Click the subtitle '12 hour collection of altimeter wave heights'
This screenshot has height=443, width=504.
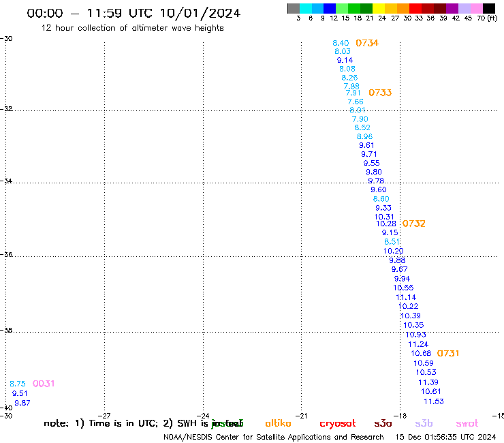(132, 28)
